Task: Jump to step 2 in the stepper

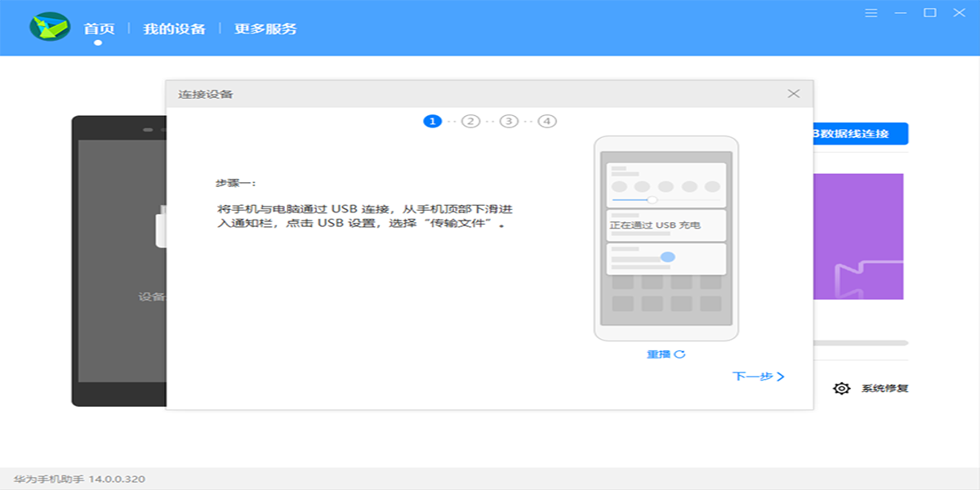Action: coord(471,120)
